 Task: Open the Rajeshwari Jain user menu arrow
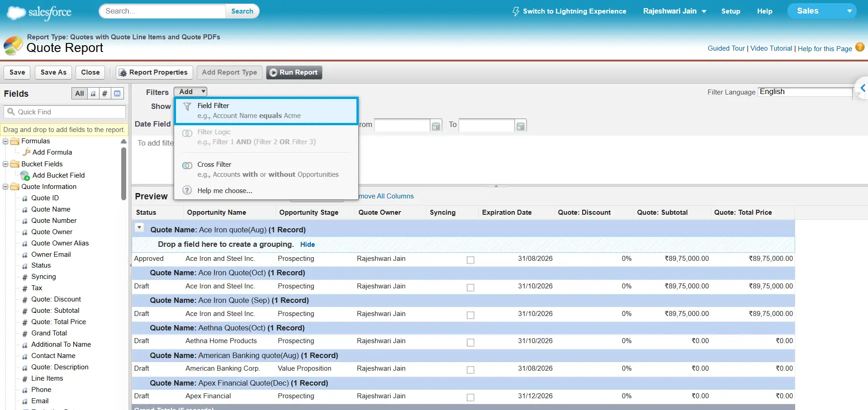[704, 12]
